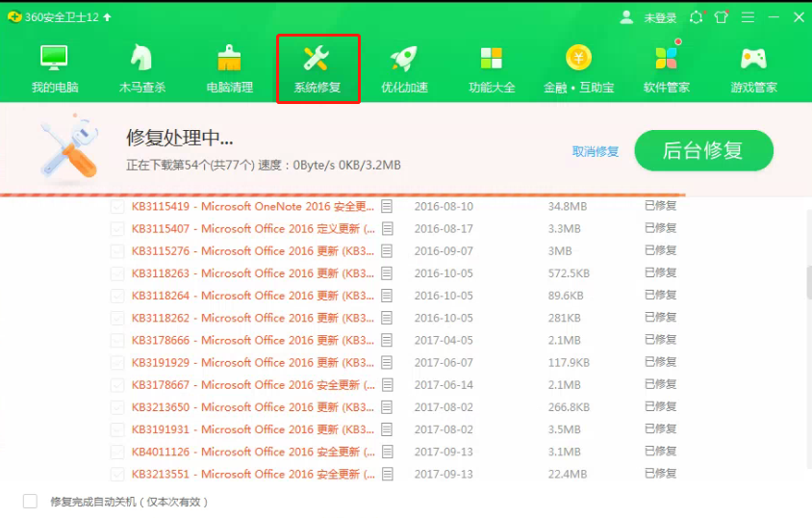
Task: Open details icon for KB3115407
Action: pyautogui.click(x=387, y=228)
